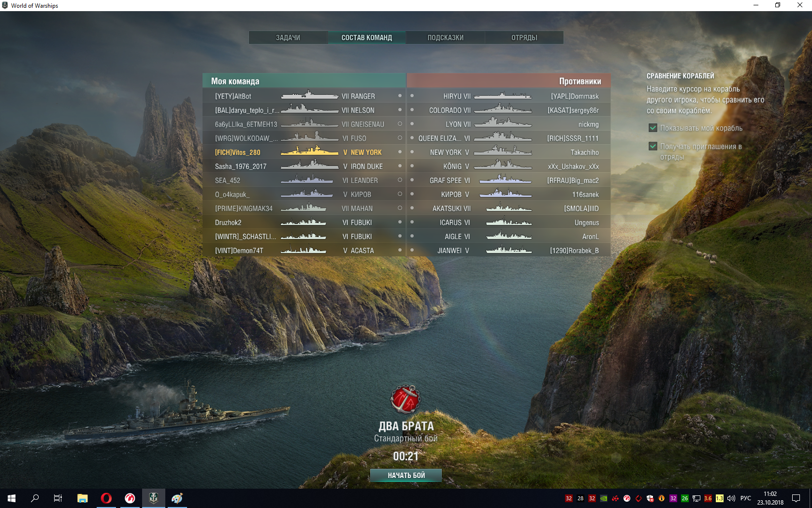Click the AIGLE enemy ship silhouette
This screenshot has width=812, height=508.
click(x=509, y=236)
